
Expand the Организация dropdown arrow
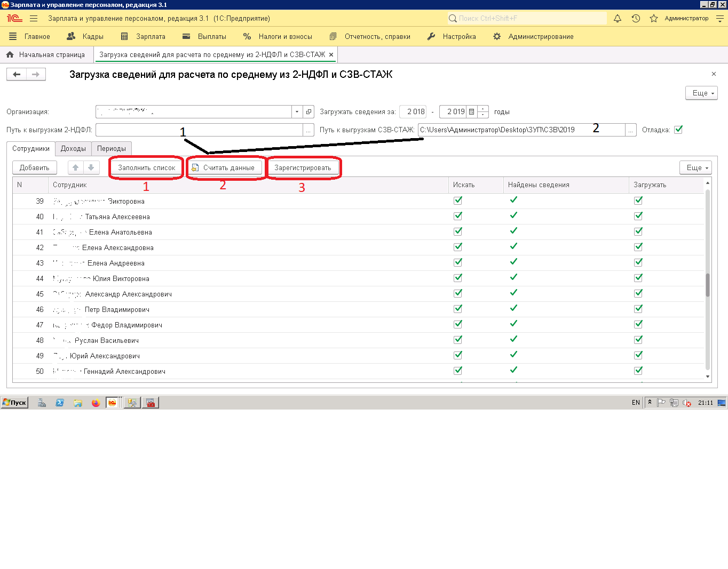pyautogui.click(x=297, y=111)
